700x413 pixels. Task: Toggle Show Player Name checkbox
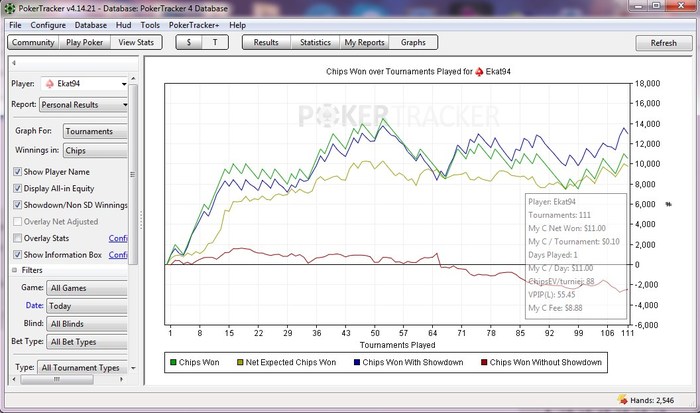[x=17, y=171]
